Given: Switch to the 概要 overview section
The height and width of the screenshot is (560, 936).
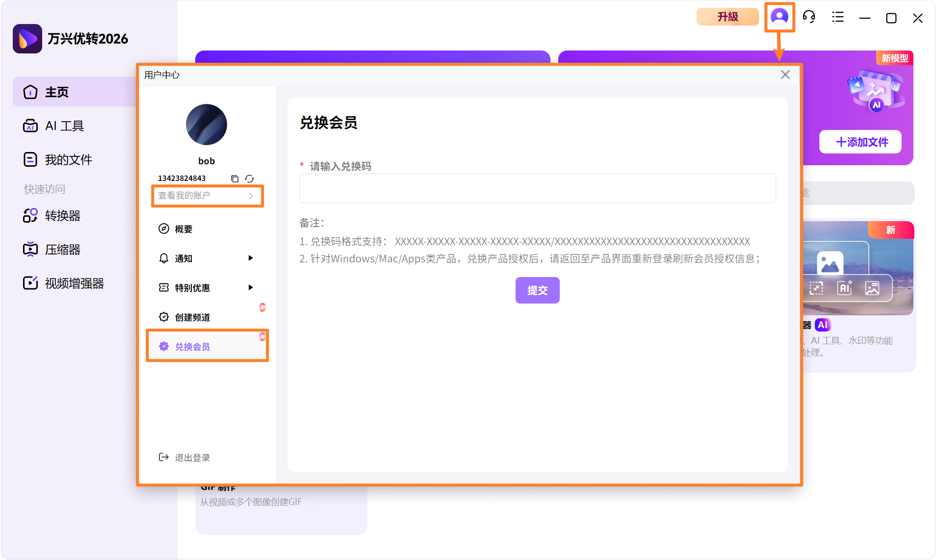Looking at the screenshot, I should coord(184,229).
